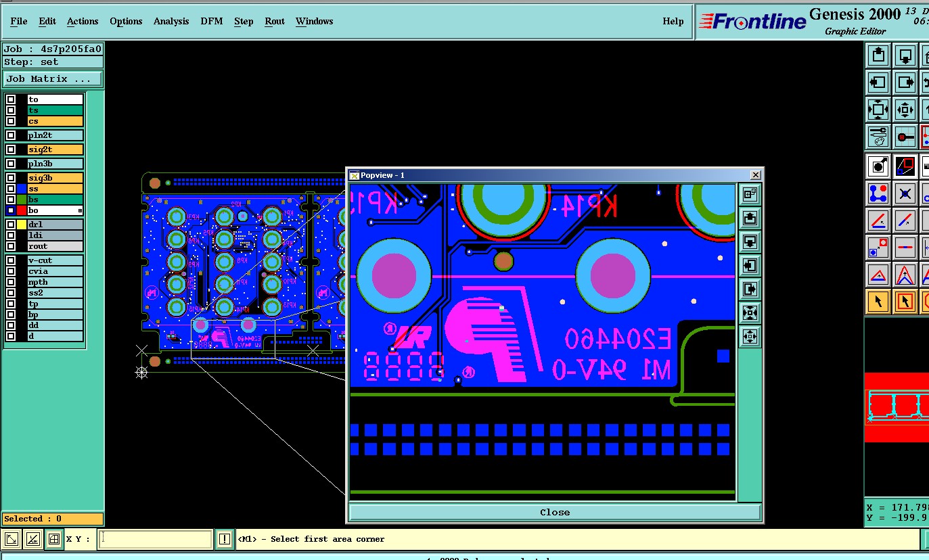Click the red triangle on blue base icon
Image resolution: width=929 pixels, height=560 pixels.
(878, 275)
